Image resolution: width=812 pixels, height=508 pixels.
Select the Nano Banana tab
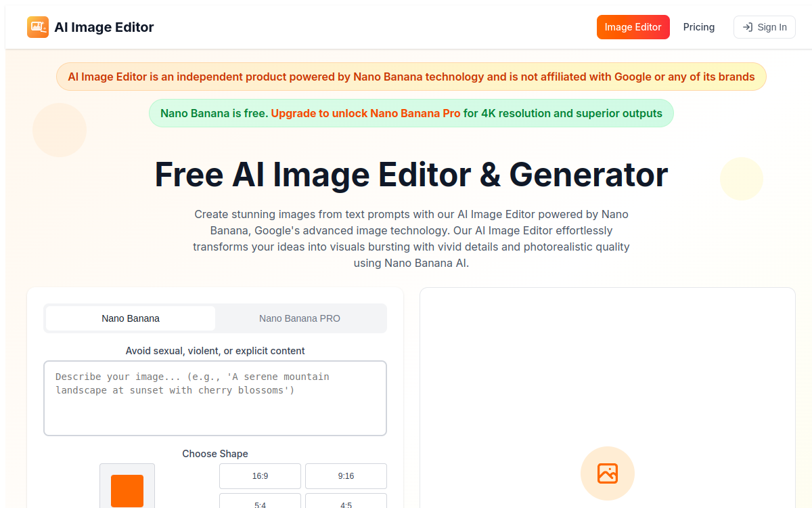pyautogui.click(x=131, y=318)
